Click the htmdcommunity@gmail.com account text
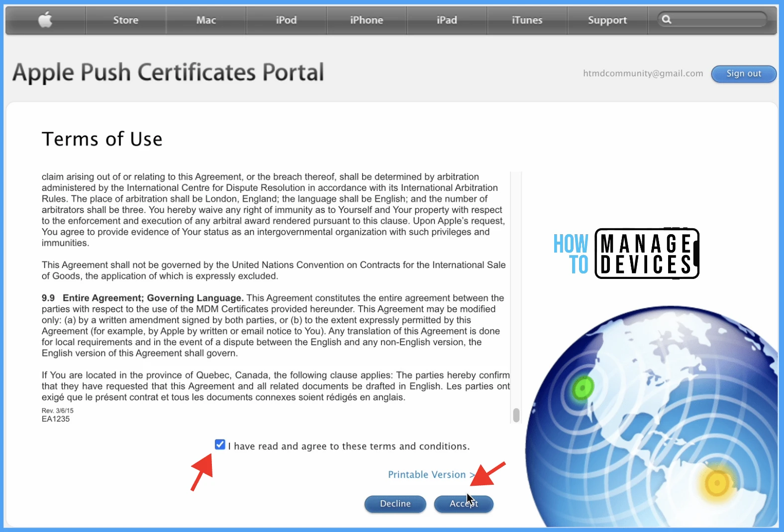 (x=643, y=74)
